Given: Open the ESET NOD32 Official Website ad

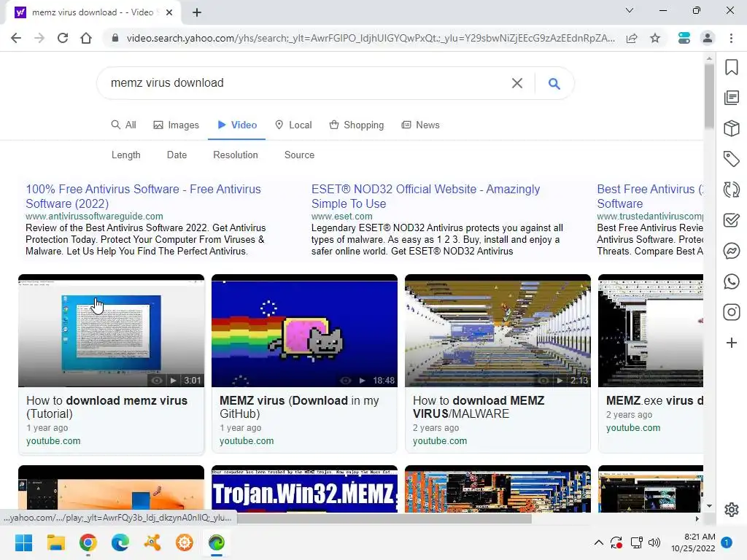Looking at the screenshot, I should click(425, 196).
